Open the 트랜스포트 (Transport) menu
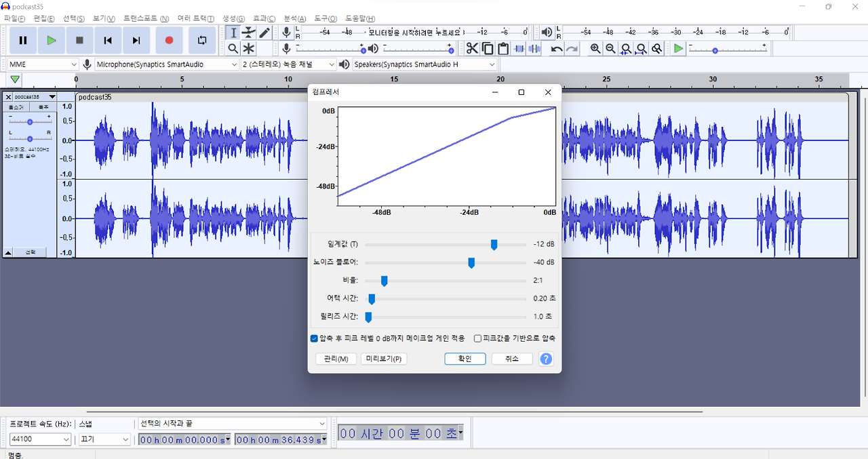The width and height of the screenshot is (868, 459). pyautogui.click(x=146, y=18)
